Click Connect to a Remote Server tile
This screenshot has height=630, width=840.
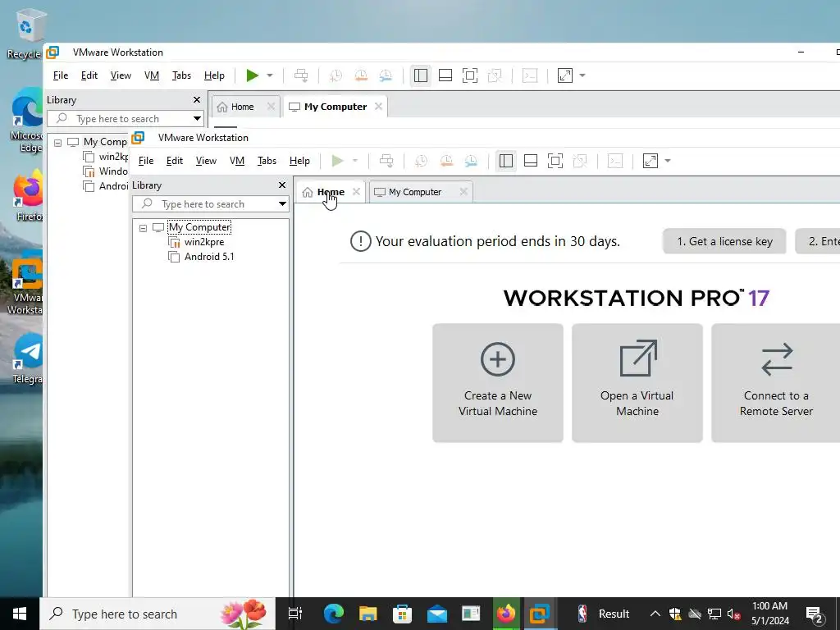pyautogui.click(x=776, y=383)
